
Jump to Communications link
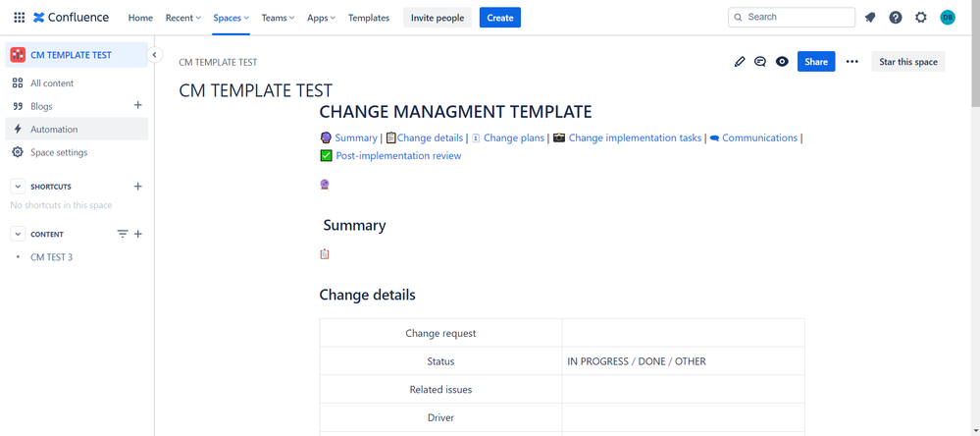point(759,137)
